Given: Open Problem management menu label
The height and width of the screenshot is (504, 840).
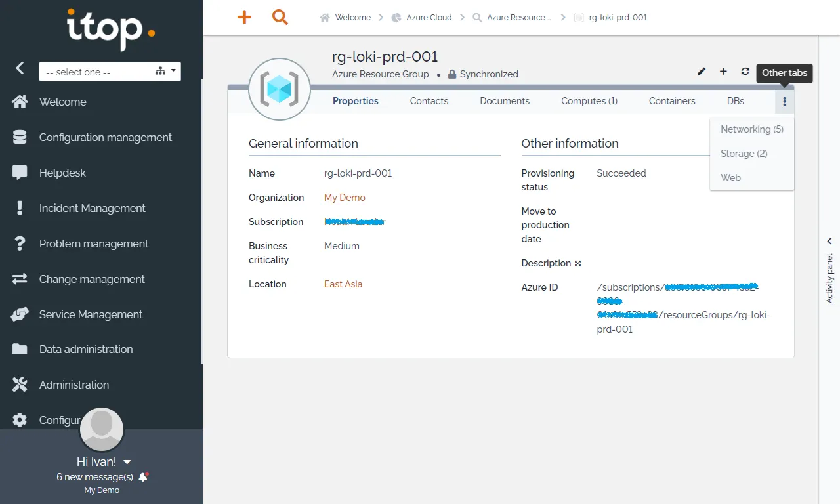Looking at the screenshot, I should click(x=94, y=243).
